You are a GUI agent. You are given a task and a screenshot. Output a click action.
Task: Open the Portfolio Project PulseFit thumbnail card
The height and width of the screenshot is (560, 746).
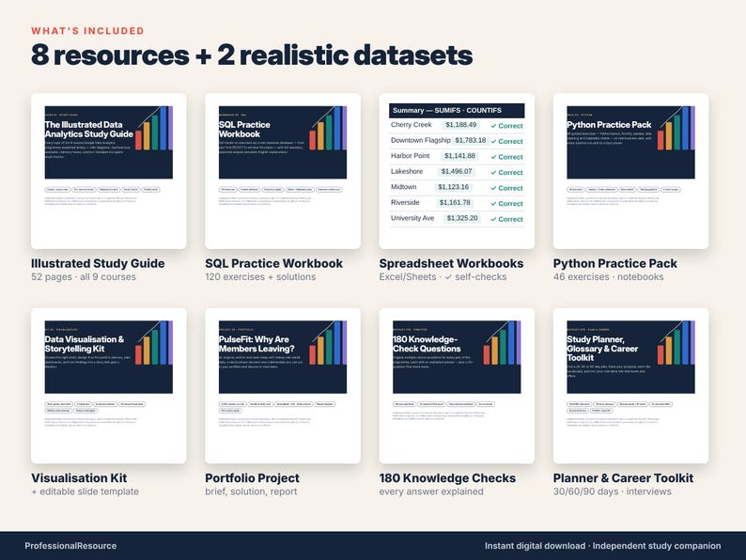(x=283, y=386)
